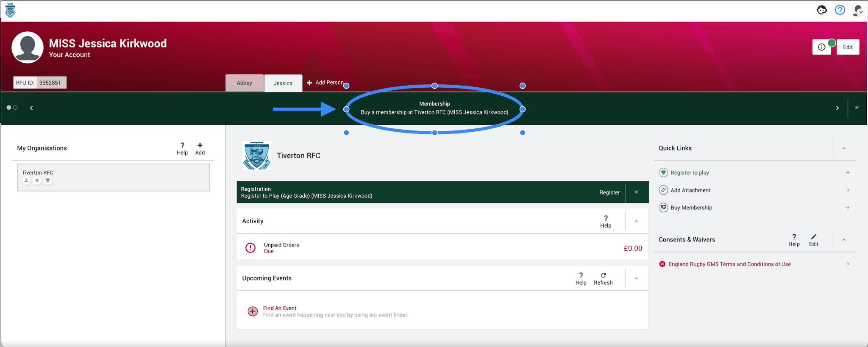Open Help for Upcoming Events
Screen dimensions: 868x347
point(581,278)
